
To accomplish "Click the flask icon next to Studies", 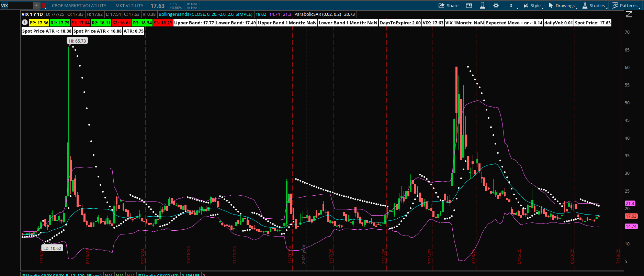I will [x=585, y=5].
